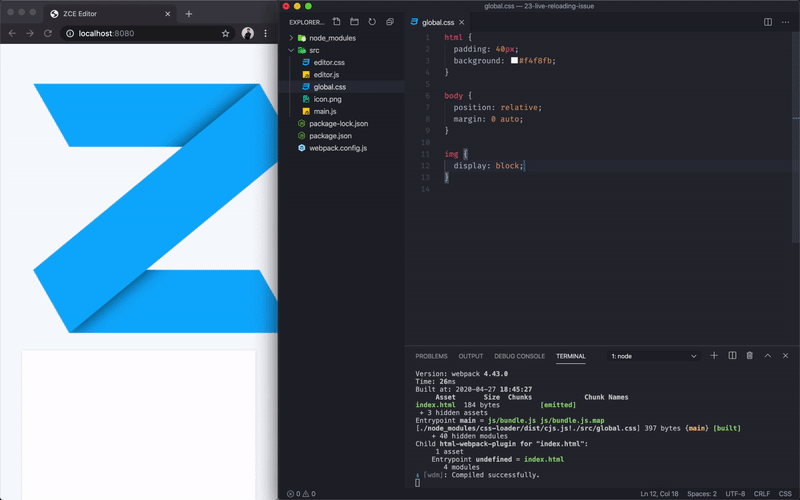This screenshot has height=500, width=800.
Task: Change the UTF-8 encoding in status bar
Action: [x=735, y=494]
